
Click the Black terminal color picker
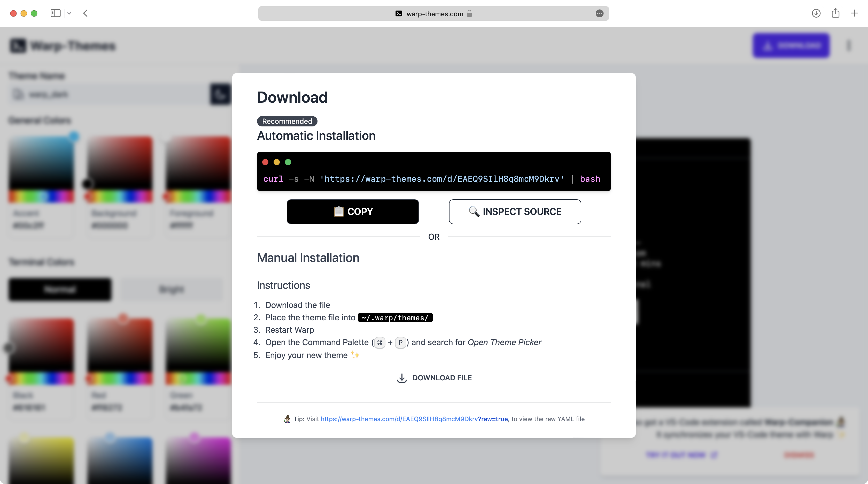point(41,345)
